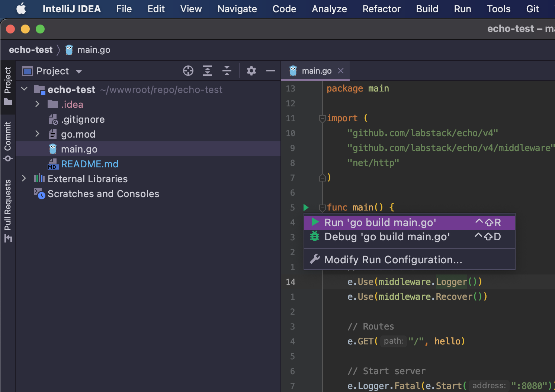Click the Expand All icon
555x392 pixels.
[x=208, y=71]
